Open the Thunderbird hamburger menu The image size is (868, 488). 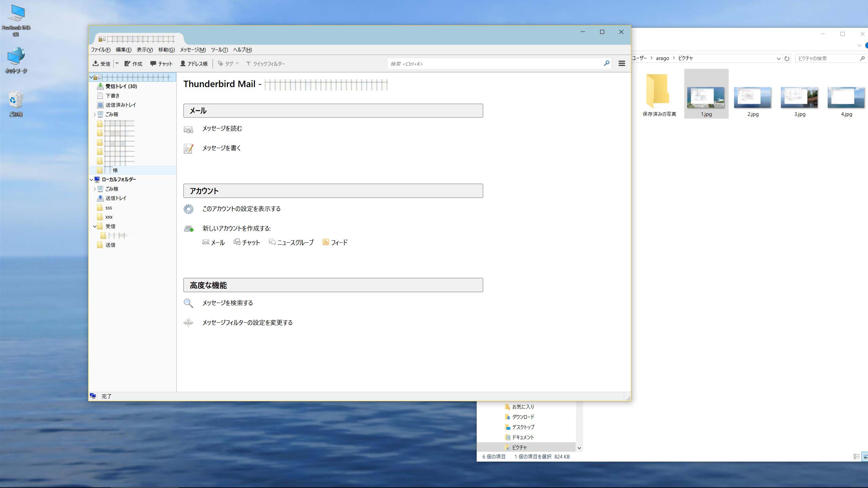(622, 63)
